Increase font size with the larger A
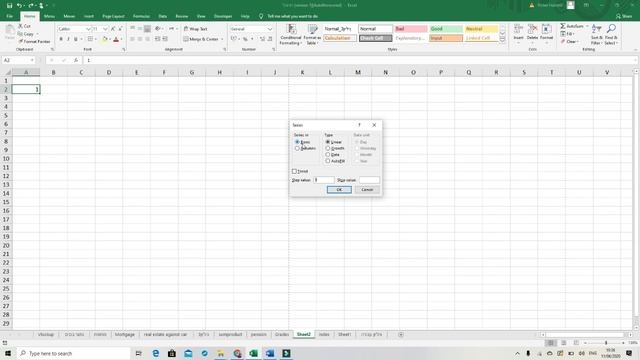The width and height of the screenshot is (640, 360). [113, 29]
